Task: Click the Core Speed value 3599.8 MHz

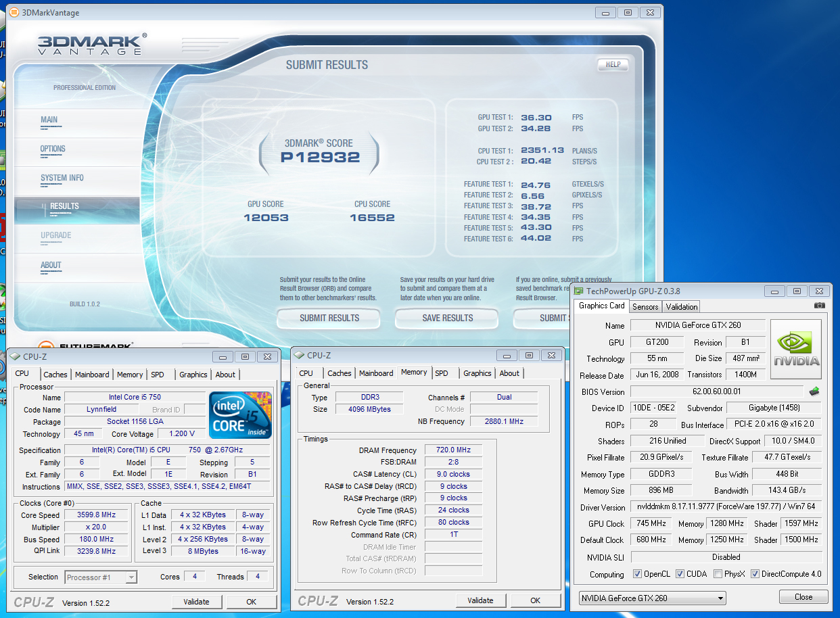Action: pos(96,515)
